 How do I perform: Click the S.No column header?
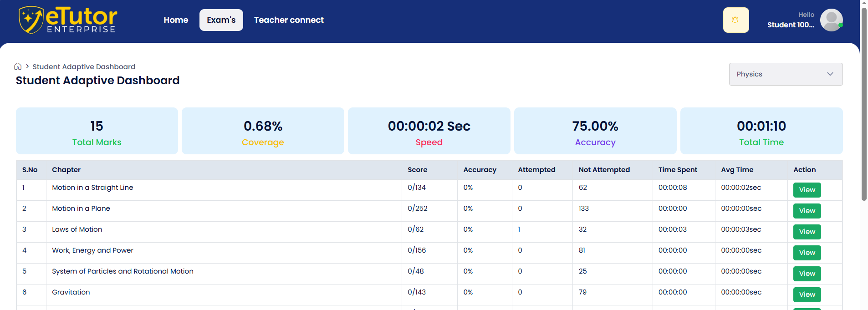pos(30,170)
